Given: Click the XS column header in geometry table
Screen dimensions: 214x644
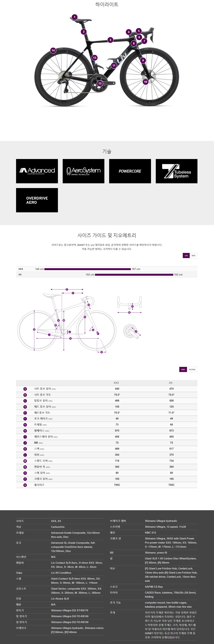Looking at the screenshot, I should pyautogui.click(x=171, y=383).
